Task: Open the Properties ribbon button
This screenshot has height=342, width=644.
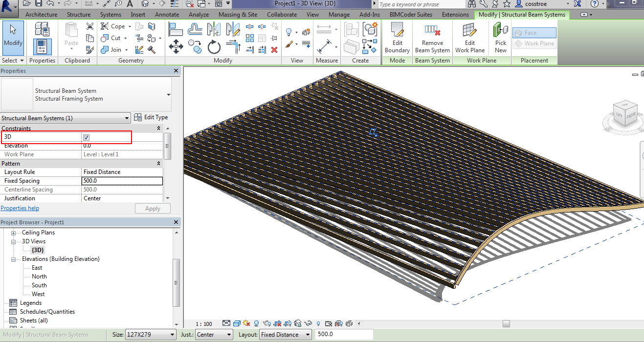Action: (42, 47)
